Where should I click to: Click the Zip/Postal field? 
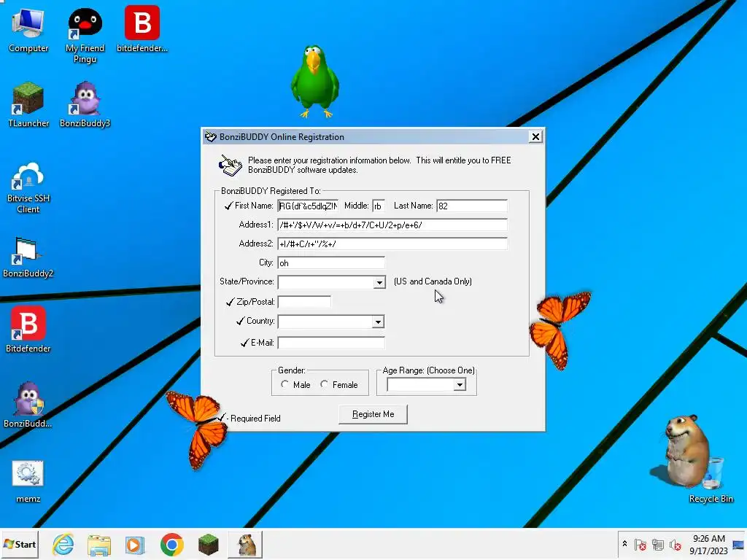[x=304, y=302]
